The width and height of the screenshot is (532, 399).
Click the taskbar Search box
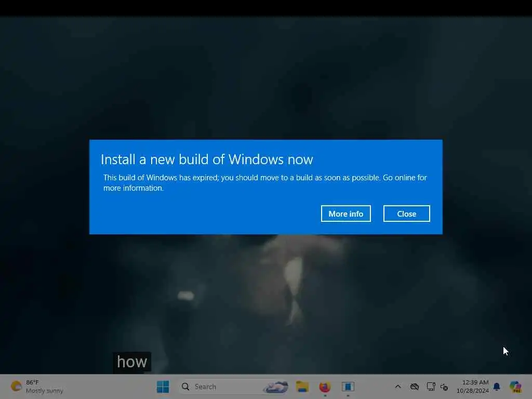tap(234, 387)
